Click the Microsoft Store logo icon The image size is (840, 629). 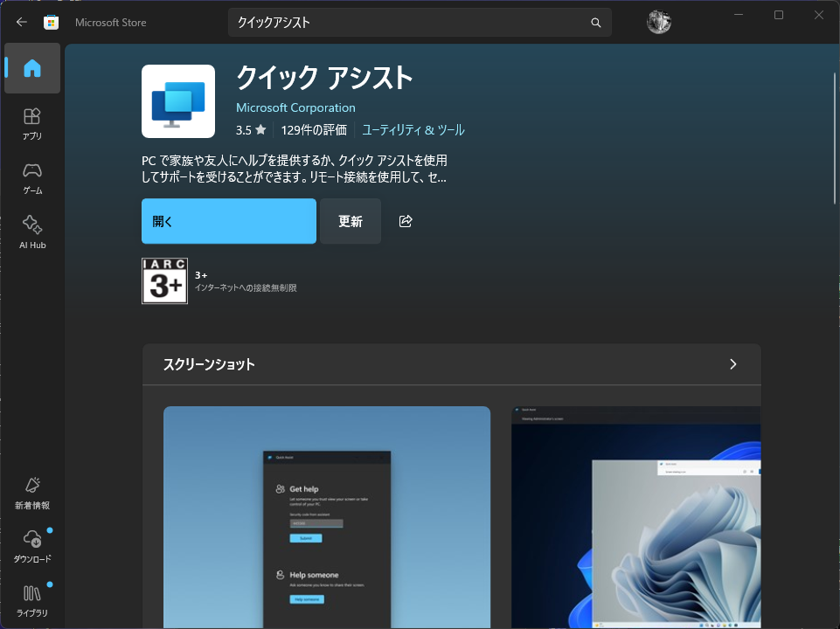[x=51, y=22]
